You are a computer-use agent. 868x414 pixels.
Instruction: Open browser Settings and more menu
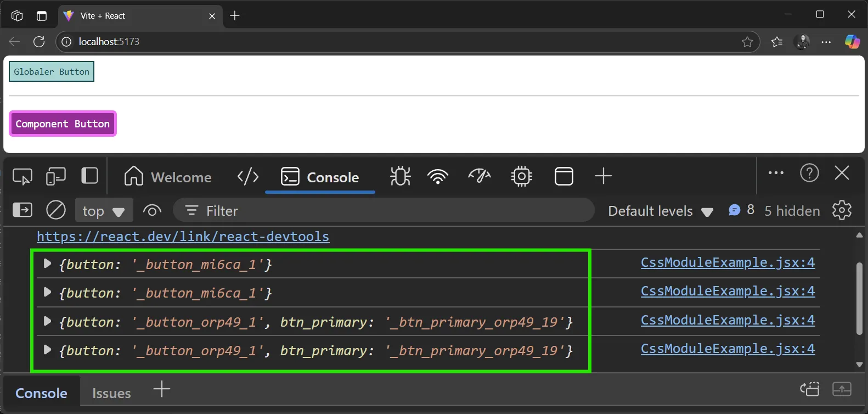826,42
